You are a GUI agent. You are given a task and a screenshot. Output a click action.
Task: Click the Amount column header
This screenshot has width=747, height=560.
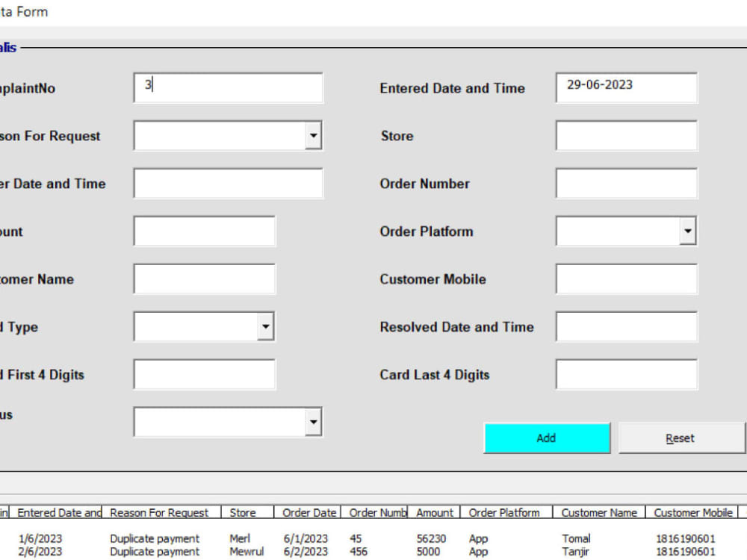434,512
